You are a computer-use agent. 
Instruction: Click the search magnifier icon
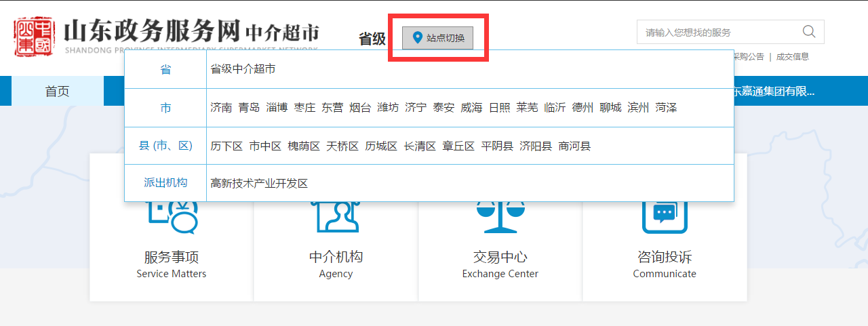tap(808, 32)
